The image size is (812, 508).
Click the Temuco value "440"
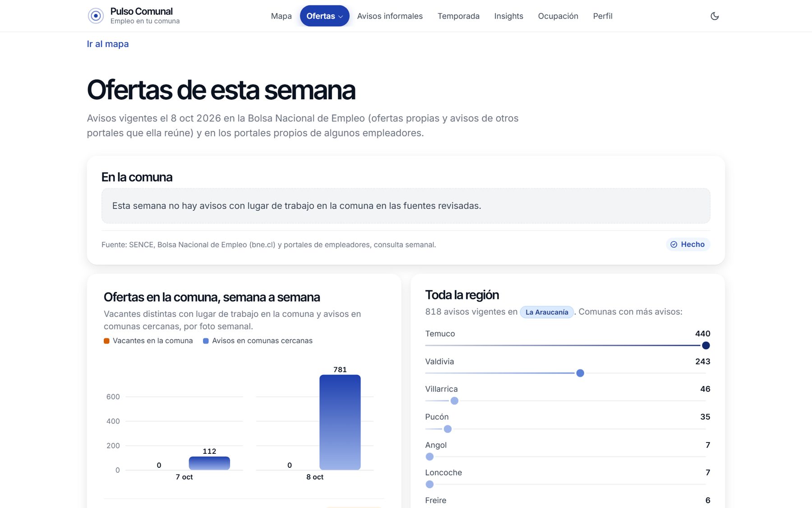pyautogui.click(x=702, y=334)
